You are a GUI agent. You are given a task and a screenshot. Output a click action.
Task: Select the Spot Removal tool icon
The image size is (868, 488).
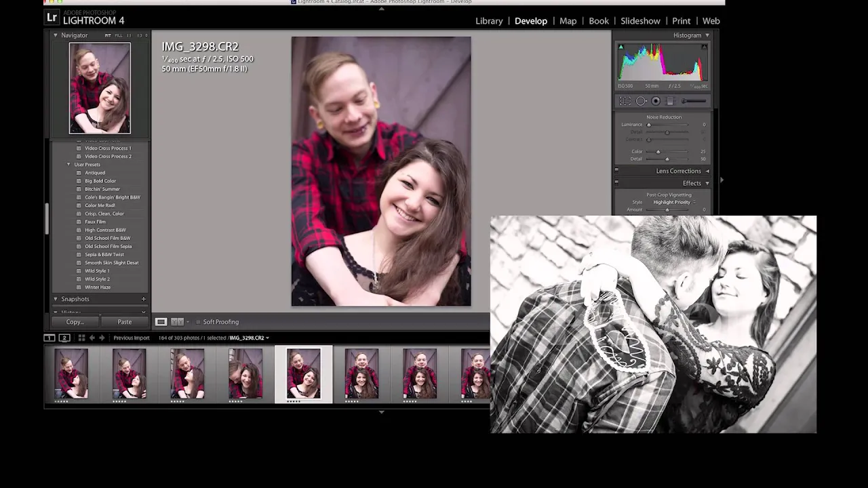[x=641, y=101]
